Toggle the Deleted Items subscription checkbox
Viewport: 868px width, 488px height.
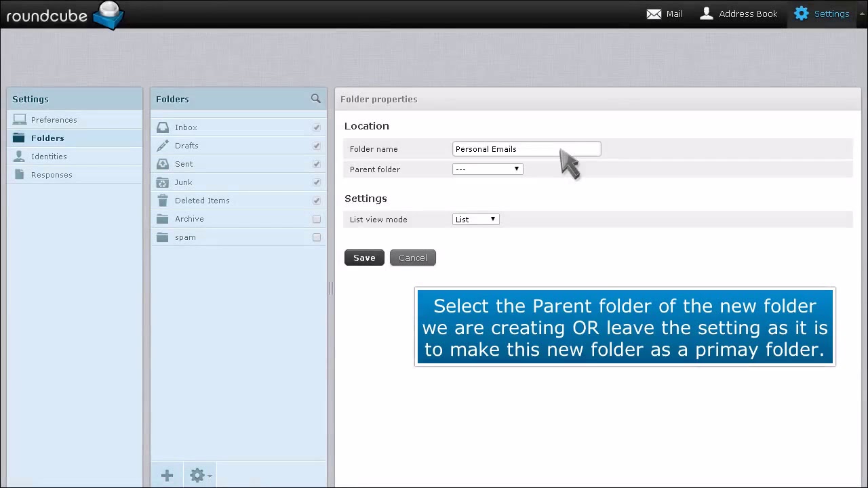(x=317, y=201)
